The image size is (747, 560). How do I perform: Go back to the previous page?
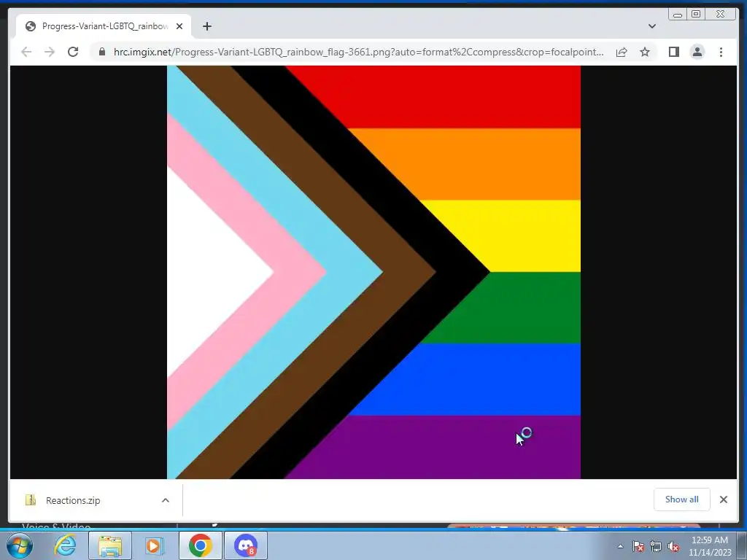[26, 52]
